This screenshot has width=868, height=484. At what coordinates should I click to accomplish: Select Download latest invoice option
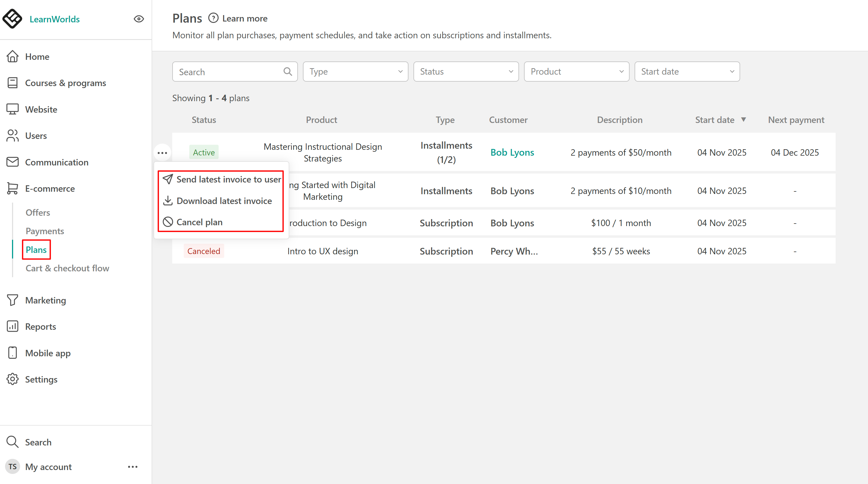224,201
